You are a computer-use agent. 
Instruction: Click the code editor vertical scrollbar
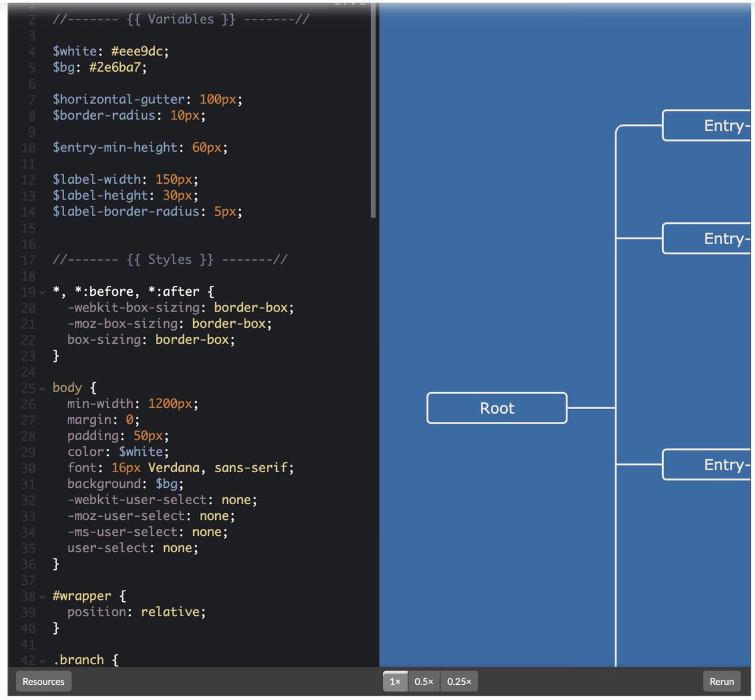374,110
